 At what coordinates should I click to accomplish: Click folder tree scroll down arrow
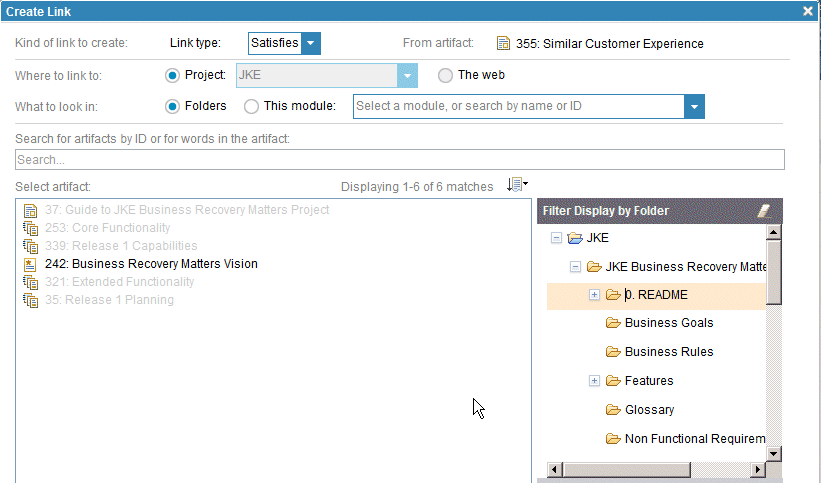tap(773, 454)
